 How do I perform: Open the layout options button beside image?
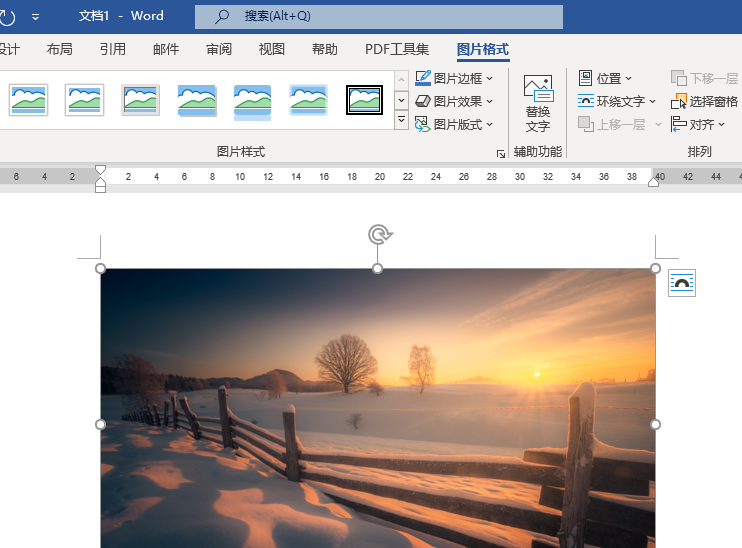pos(682,283)
